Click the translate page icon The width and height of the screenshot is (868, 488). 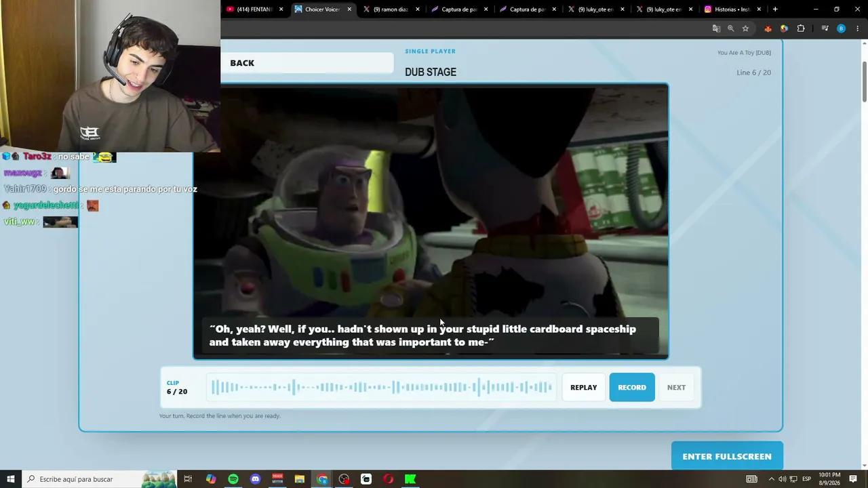click(716, 28)
